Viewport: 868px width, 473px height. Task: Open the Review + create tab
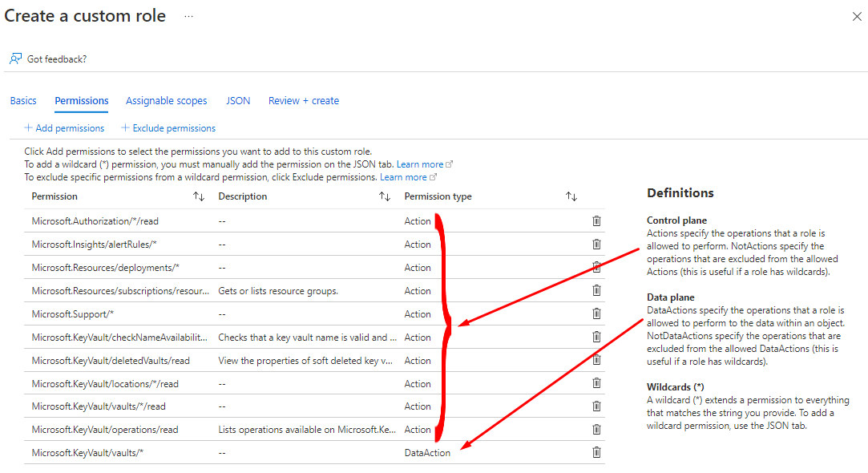[303, 101]
